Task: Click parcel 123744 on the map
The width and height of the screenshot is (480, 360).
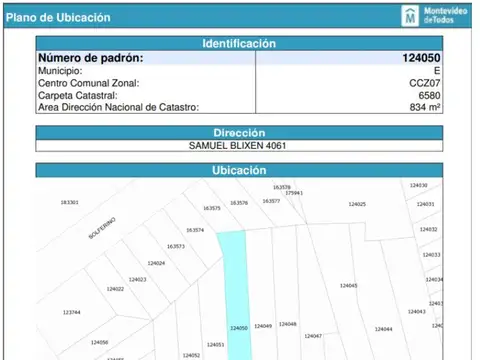Action: click(72, 312)
